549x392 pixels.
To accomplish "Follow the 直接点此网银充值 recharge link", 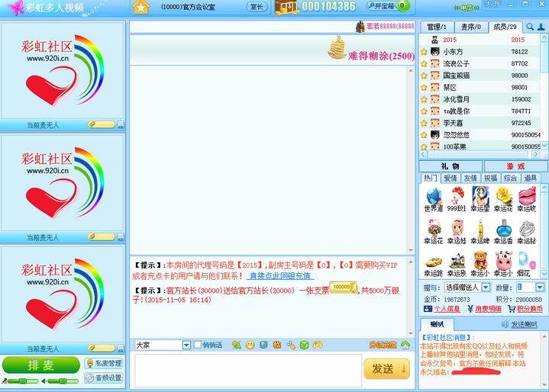I will [280, 276].
